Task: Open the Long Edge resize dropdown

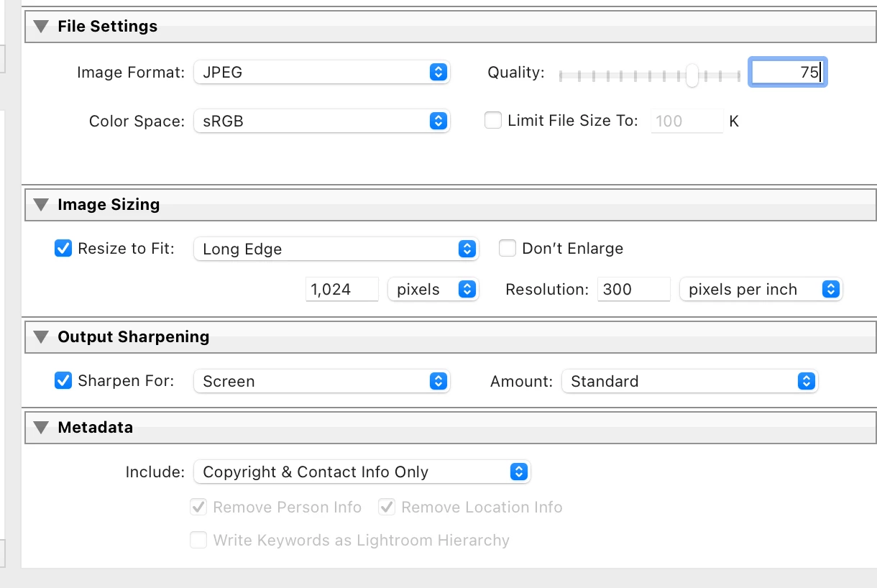Action: click(336, 249)
